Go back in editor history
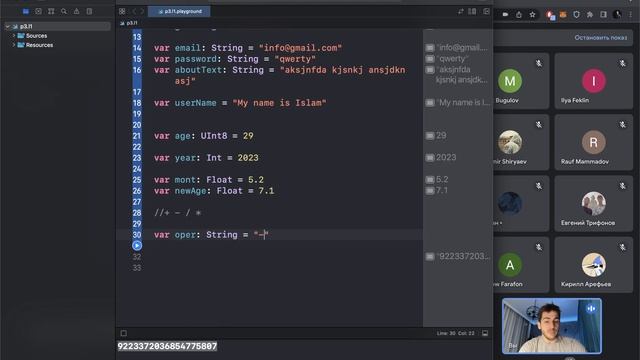Viewport: 640px width, 360px height. 134,11
